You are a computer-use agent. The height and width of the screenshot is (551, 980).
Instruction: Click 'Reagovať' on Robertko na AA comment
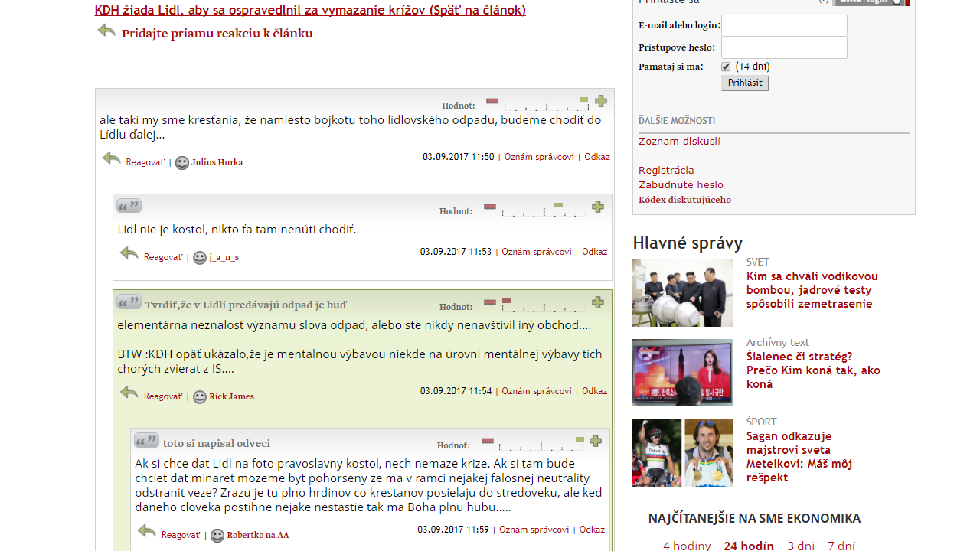point(181,535)
